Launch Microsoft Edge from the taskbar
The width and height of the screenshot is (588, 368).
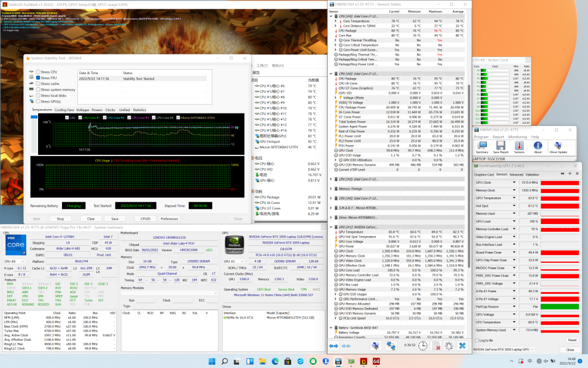tap(275, 361)
